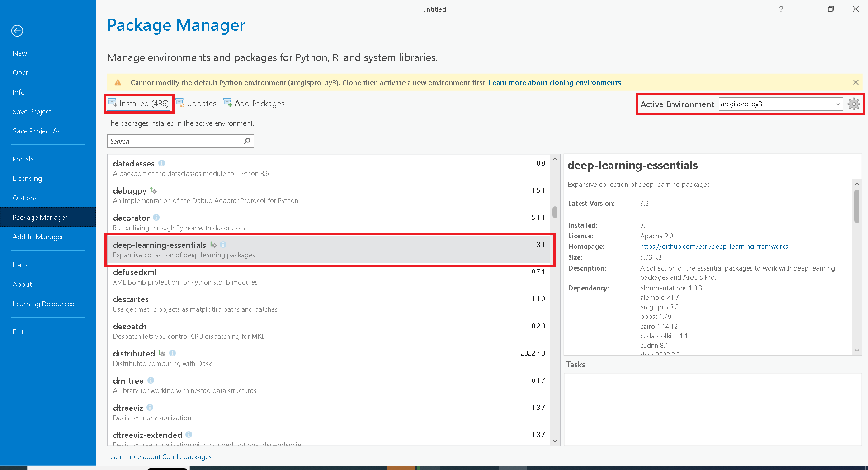Click info icon next to dm-tree

pos(151,380)
